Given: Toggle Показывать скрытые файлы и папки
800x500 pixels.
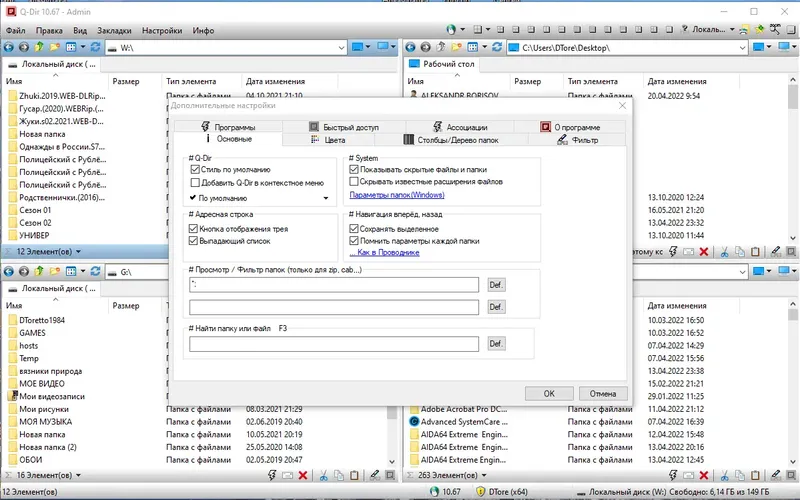Looking at the screenshot, I should pos(354,169).
